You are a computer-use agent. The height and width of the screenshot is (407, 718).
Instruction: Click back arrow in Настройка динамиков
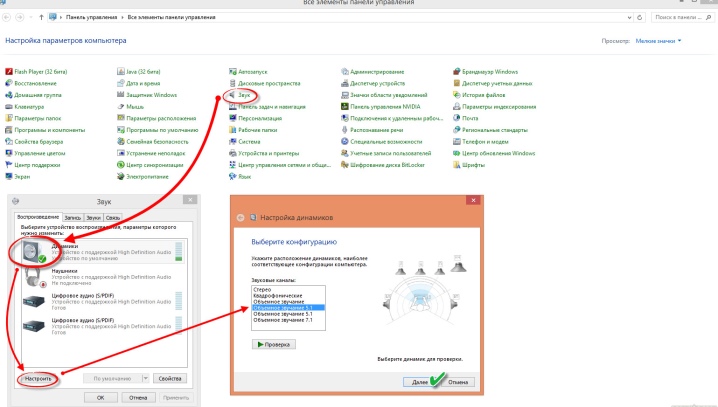click(240, 217)
